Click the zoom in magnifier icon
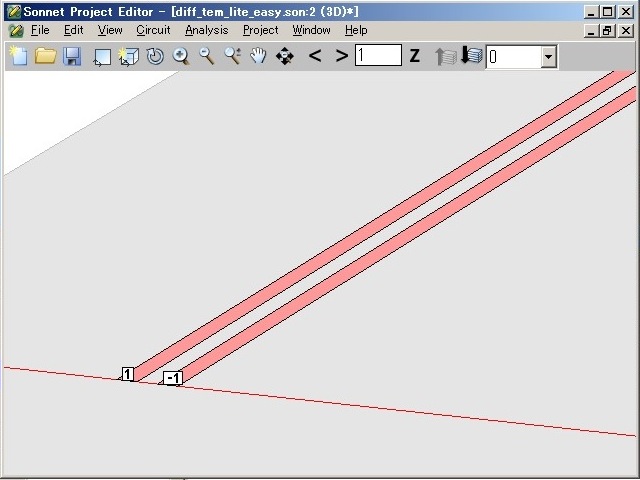Screen dimensions: 640x480 pyautogui.click(x=180, y=56)
